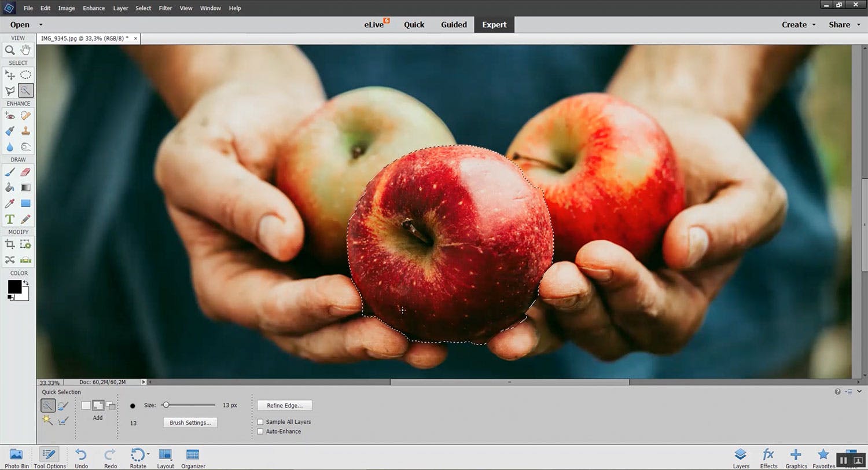The width and height of the screenshot is (868, 470).
Task: Open the tool options panel flyout menu
Action: click(x=848, y=392)
